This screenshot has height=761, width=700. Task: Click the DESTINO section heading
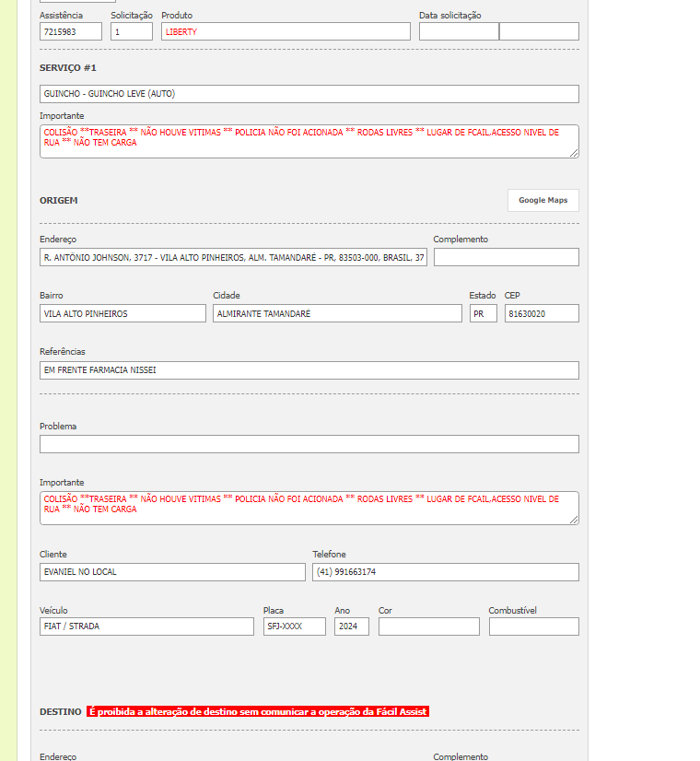(x=61, y=712)
